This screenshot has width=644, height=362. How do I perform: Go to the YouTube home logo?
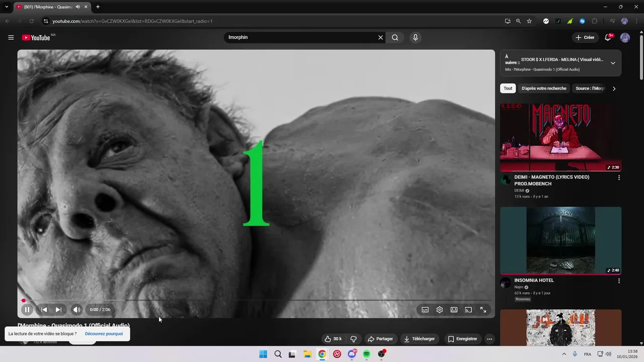coord(36,38)
